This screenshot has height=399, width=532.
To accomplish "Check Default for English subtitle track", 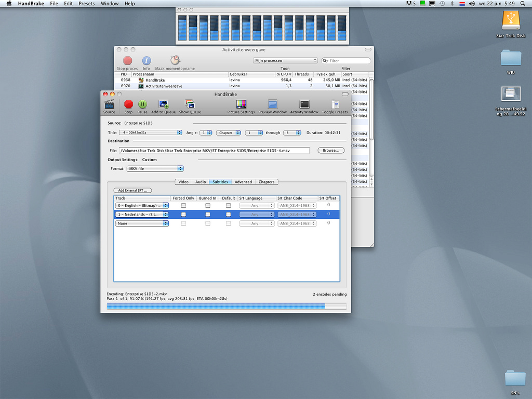I will [228, 206].
